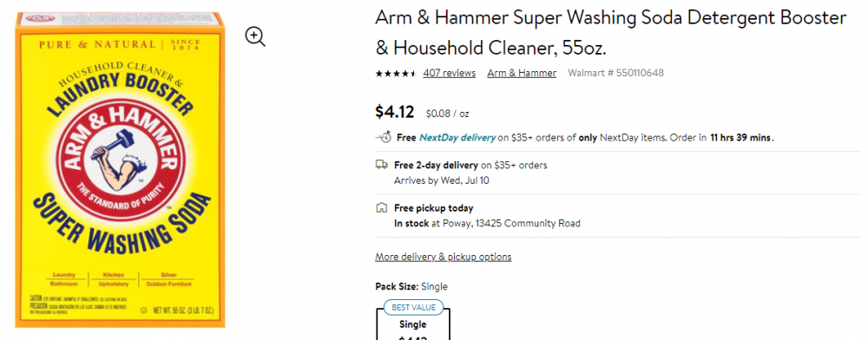This screenshot has height=340, width=868.
Task: Click the Arm & Hammer logo on box
Action: (121, 160)
